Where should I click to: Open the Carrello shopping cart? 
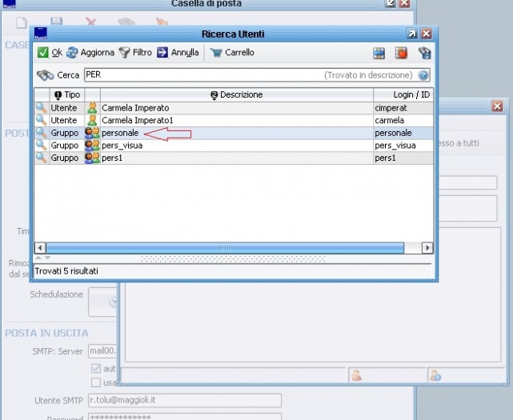tap(216, 52)
